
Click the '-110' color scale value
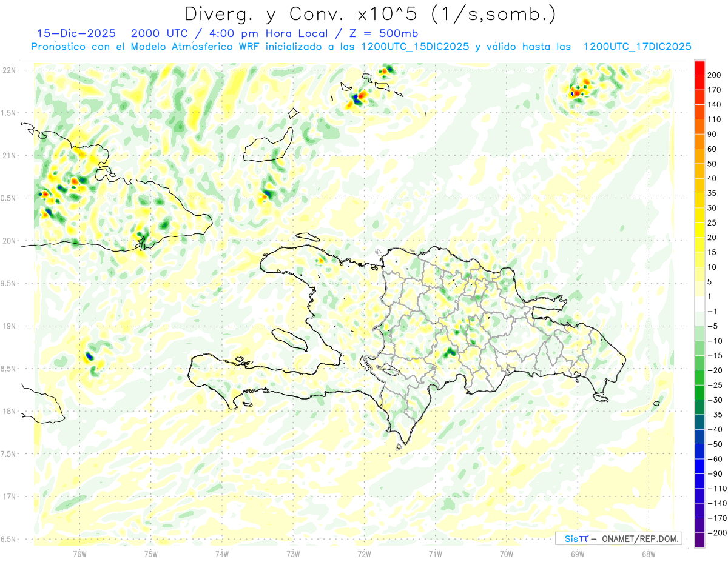click(716, 489)
